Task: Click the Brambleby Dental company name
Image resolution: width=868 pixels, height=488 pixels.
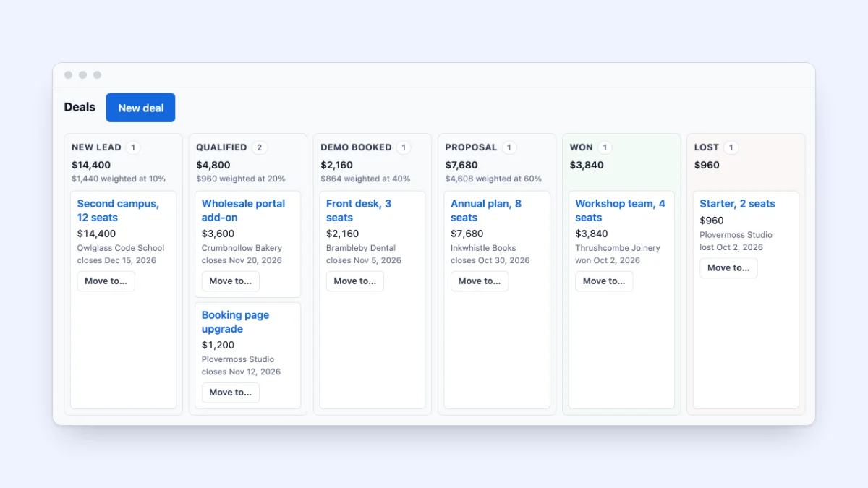Action: click(361, 248)
